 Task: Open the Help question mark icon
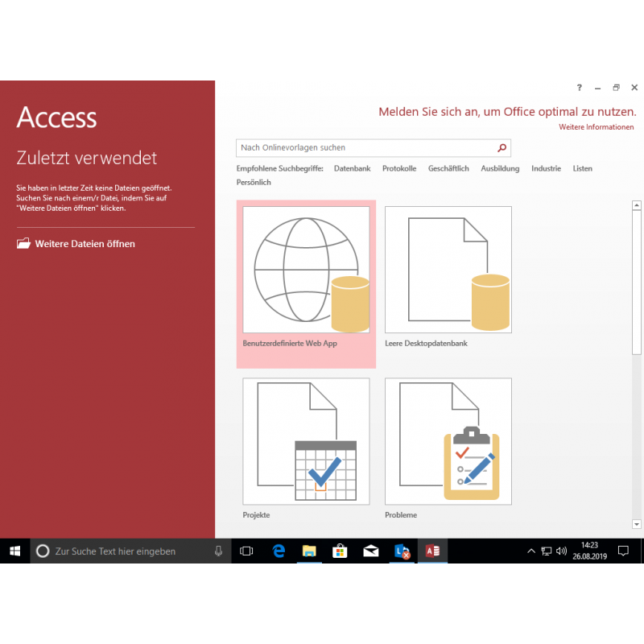click(579, 88)
